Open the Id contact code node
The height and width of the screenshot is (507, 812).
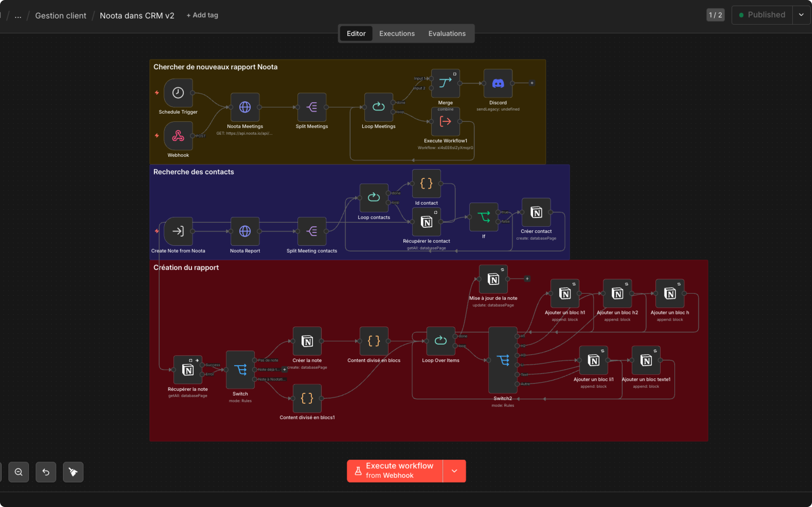point(426,183)
